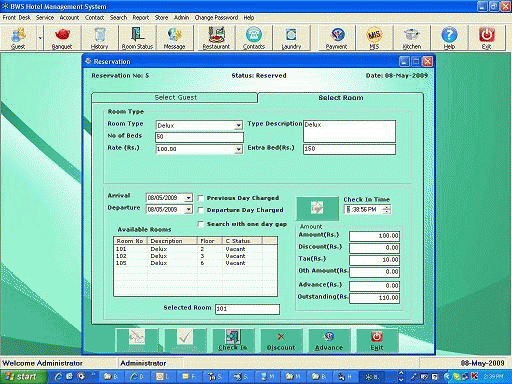Click the Tax(Rs.) field
This screenshot has width=512, height=384.
[x=374, y=260]
